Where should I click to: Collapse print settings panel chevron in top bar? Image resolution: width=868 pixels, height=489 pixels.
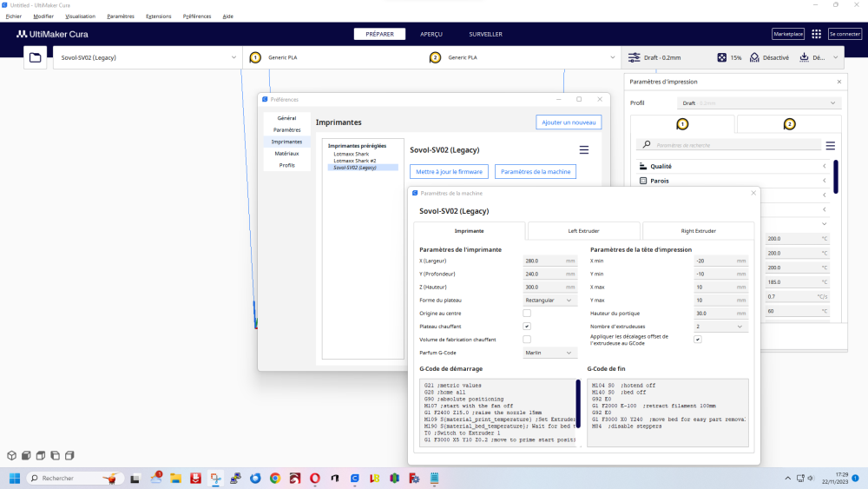(835, 57)
